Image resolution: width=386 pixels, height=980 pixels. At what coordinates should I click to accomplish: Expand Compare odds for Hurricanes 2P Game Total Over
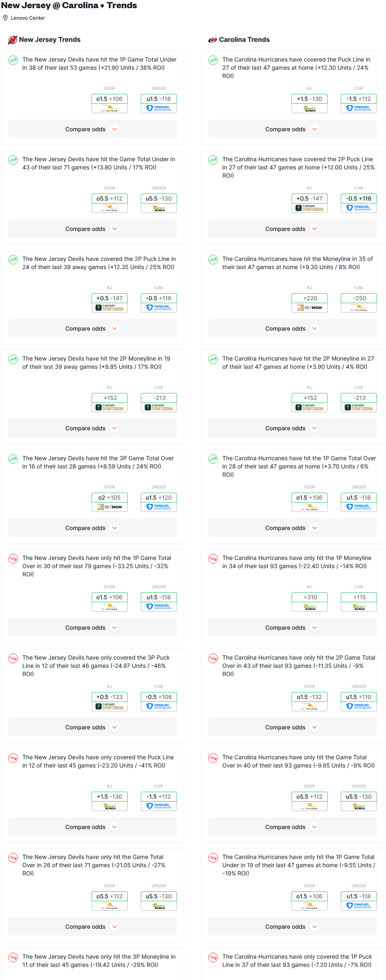[292, 727]
